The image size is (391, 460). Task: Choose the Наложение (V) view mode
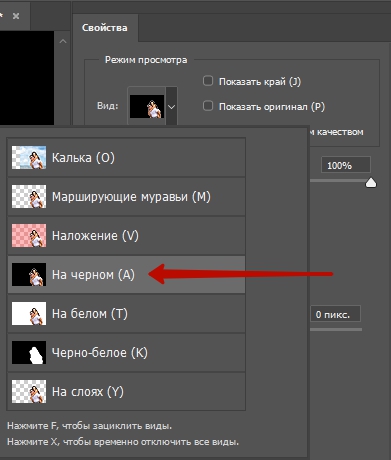126,236
